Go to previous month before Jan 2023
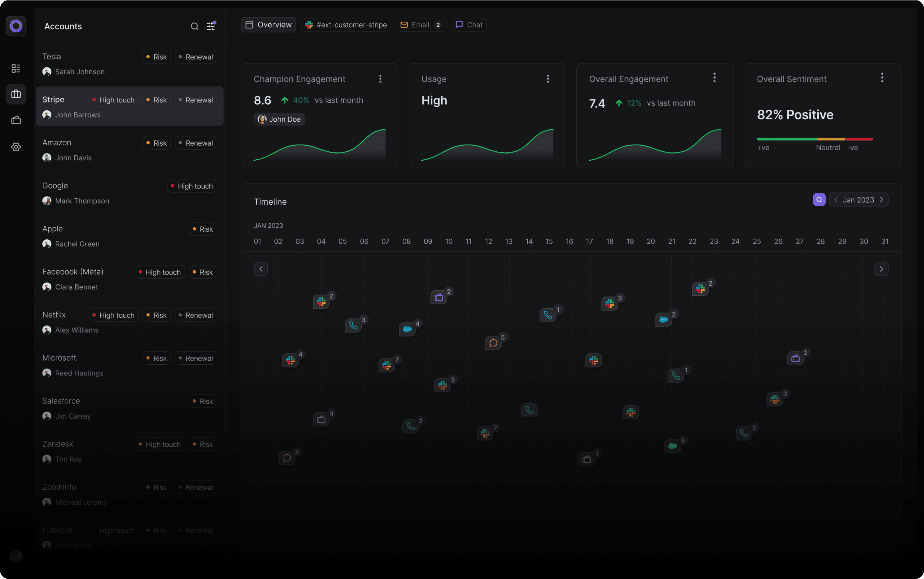 (836, 200)
